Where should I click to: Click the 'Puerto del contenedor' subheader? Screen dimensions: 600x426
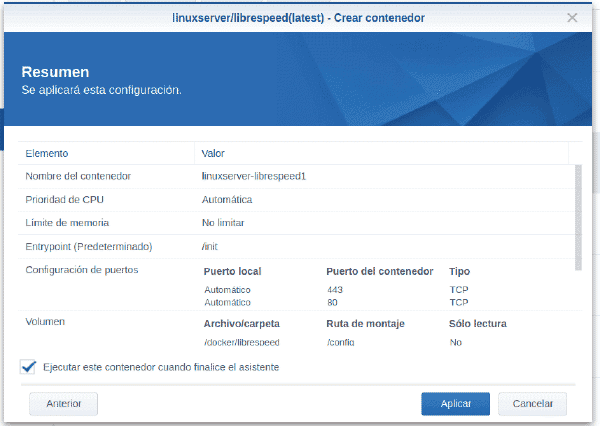pos(380,271)
